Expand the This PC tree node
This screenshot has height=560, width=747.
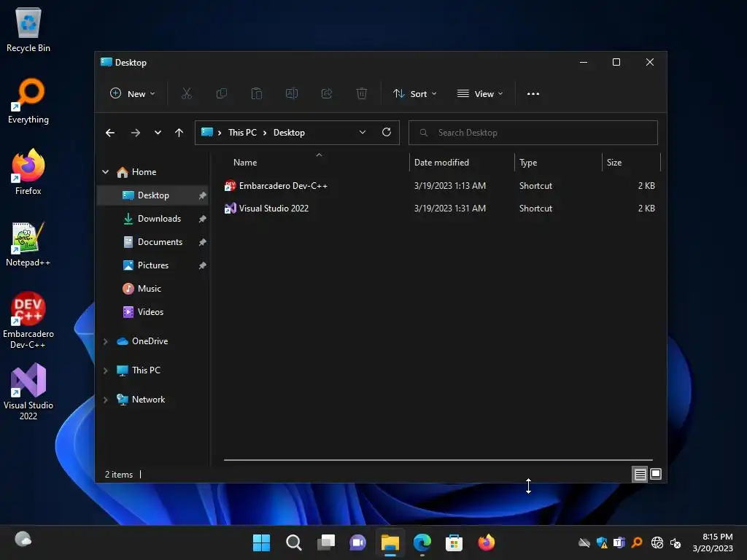(x=106, y=370)
